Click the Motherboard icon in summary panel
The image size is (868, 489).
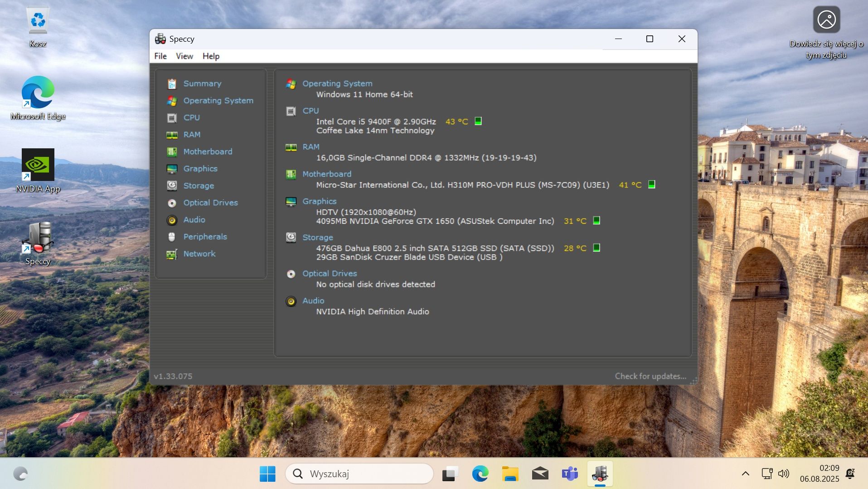[x=291, y=174]
